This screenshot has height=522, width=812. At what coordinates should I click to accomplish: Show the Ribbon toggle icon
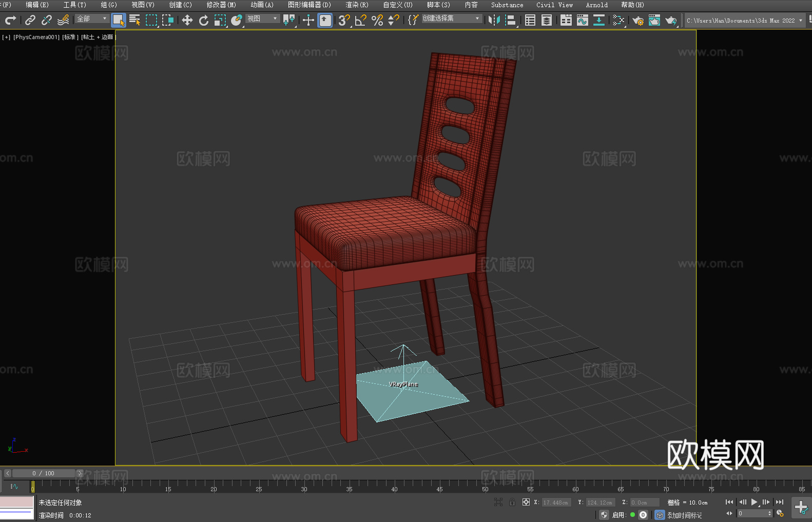(x=566, y=20)
